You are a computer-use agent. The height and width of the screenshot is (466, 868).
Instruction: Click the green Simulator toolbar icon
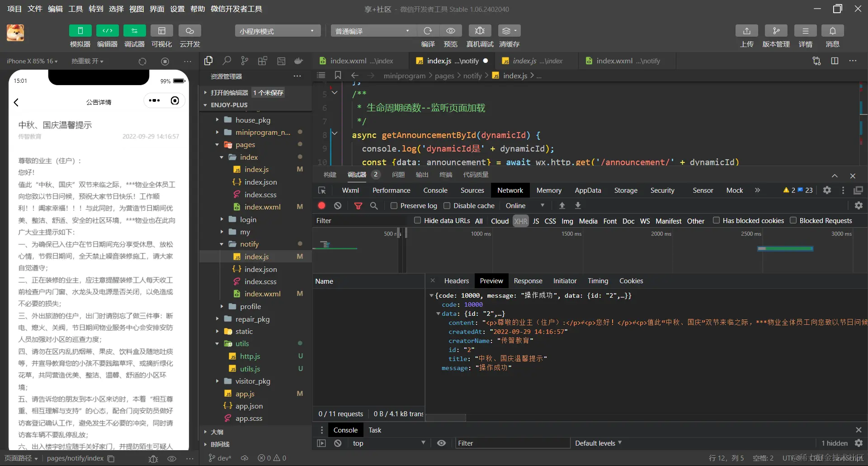pos(80,31)
